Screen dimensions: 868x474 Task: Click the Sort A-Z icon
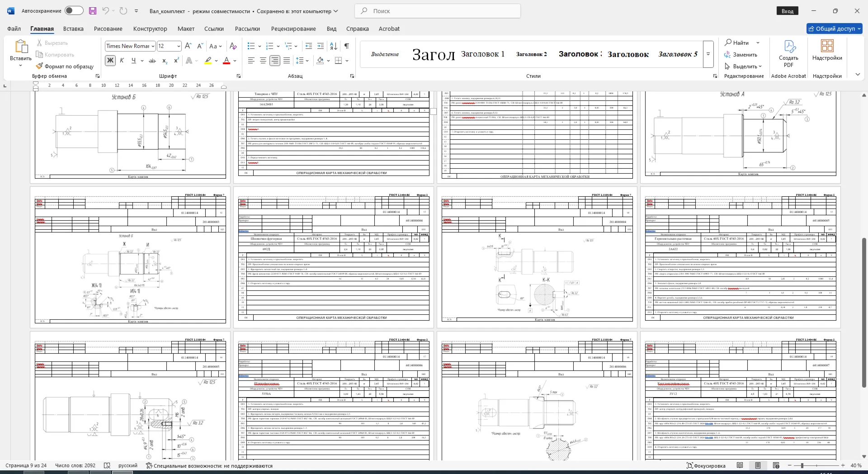[x=334, y=46]
